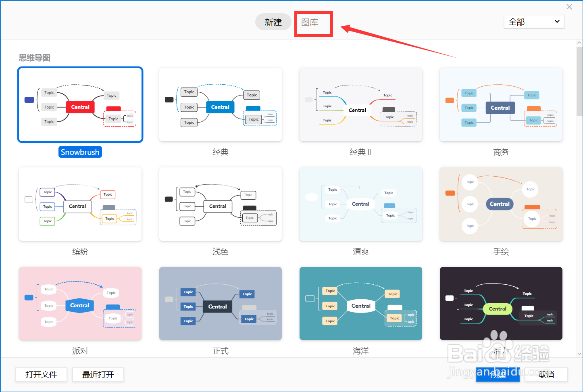Select the 商务 template thumbnail
This screenshot has height=392, width=583.
point(501,105)
